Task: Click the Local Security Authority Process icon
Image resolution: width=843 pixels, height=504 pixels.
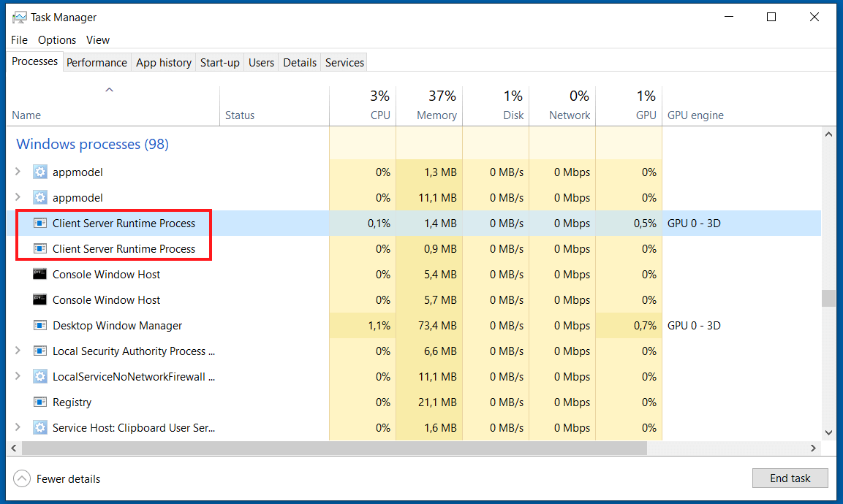Action: [x=40, y=351]
